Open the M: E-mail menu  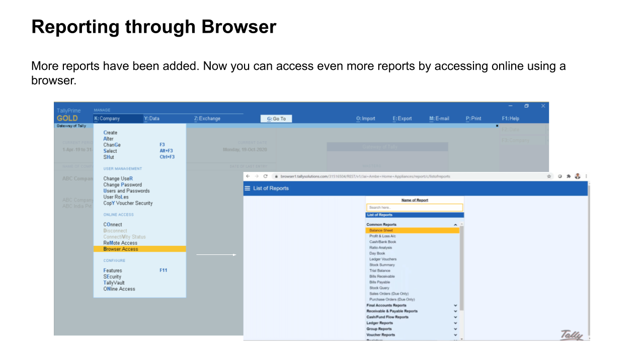coord(439,119)
